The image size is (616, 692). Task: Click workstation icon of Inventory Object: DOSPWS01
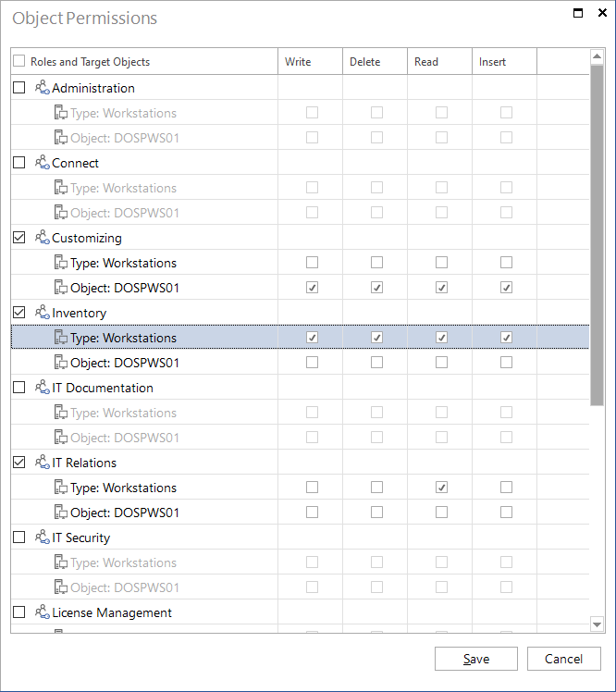(61, 363)
